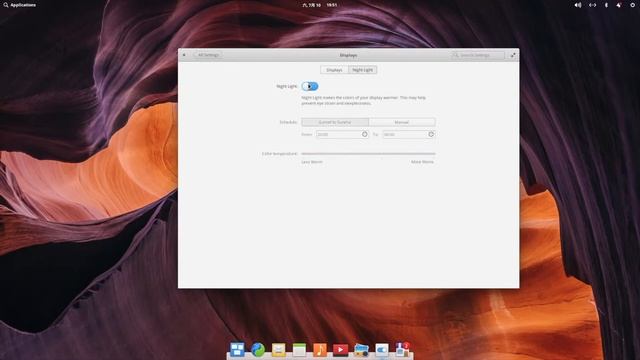Open Multitasking View from dock
This screenshot has height=360, width=640.
[x=237, y=350]
